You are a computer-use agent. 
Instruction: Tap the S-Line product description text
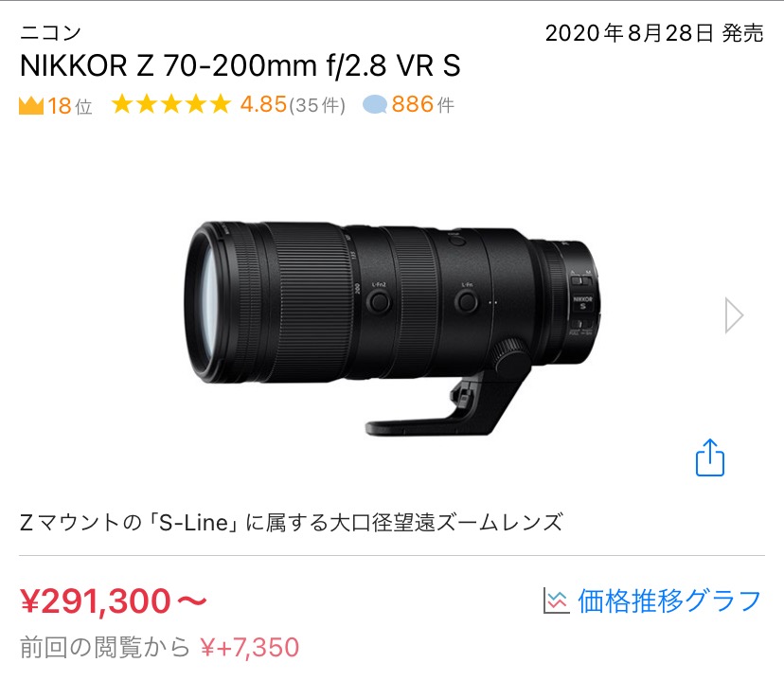click(x=291, y=523)
